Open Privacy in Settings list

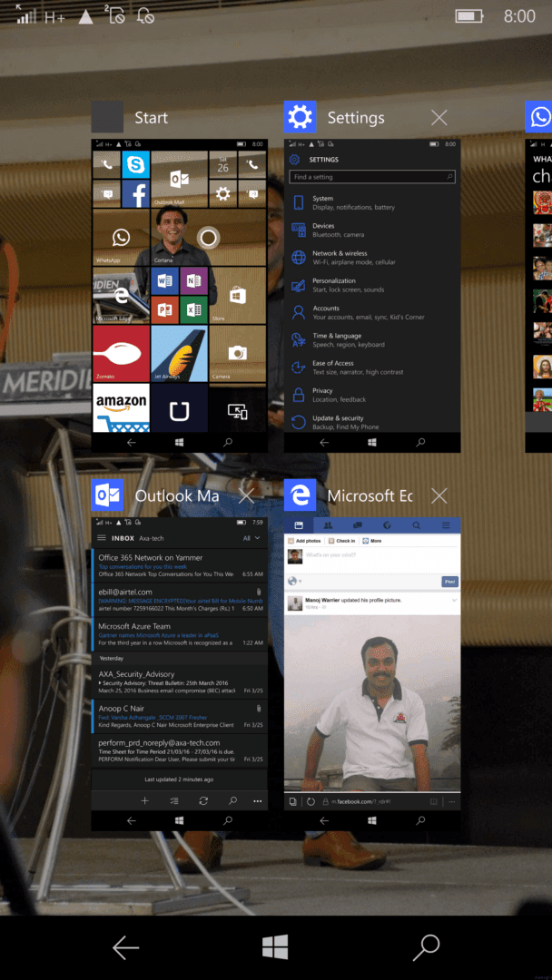(372, 395)
